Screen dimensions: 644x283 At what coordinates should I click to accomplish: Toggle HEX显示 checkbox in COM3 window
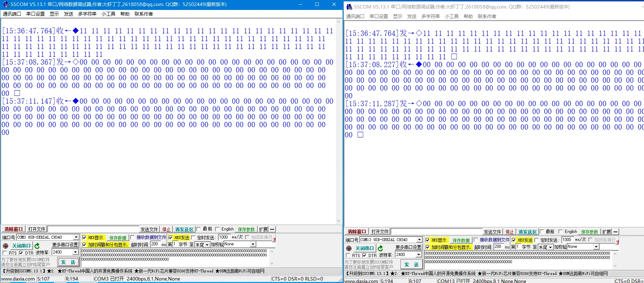(x=84, y=238)
